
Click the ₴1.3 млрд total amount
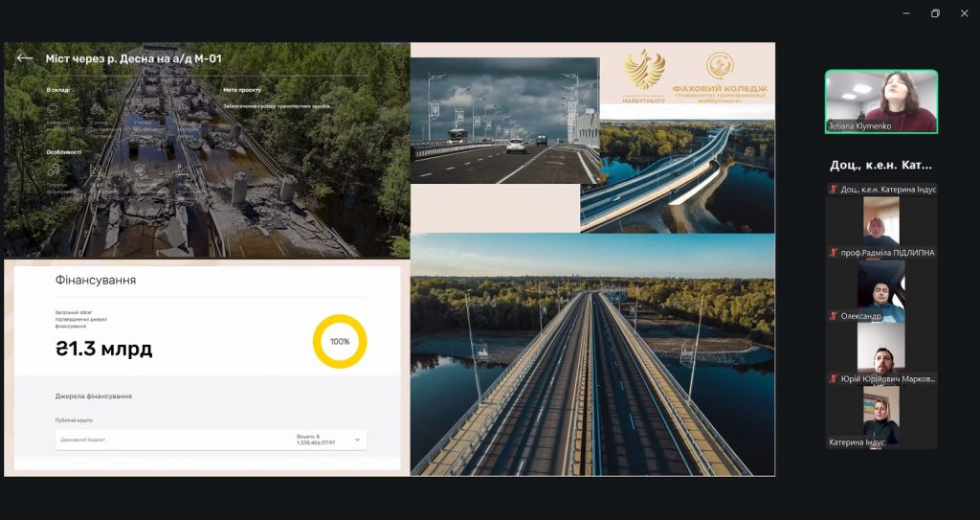click(103, 349)
